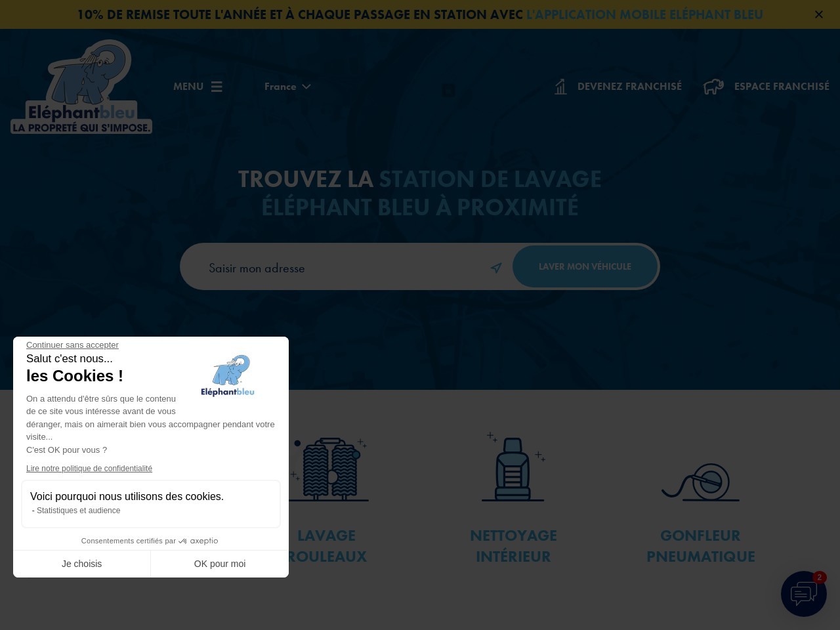Select the car seat nettoyage intérieur icon
Image resolution: width=840 pixels, height=630 pixels.
513,467
